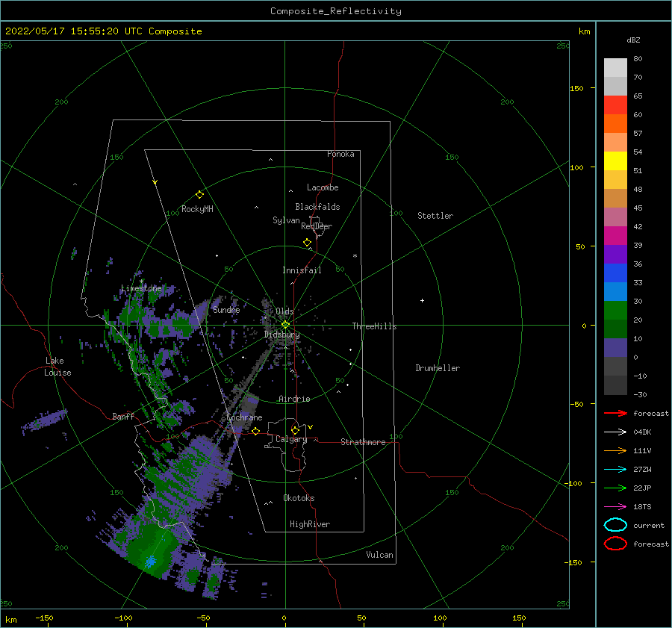Click the blue high-reflectivity core in the southwest
This screenshot has height=628, width=672.
[150, 561]
